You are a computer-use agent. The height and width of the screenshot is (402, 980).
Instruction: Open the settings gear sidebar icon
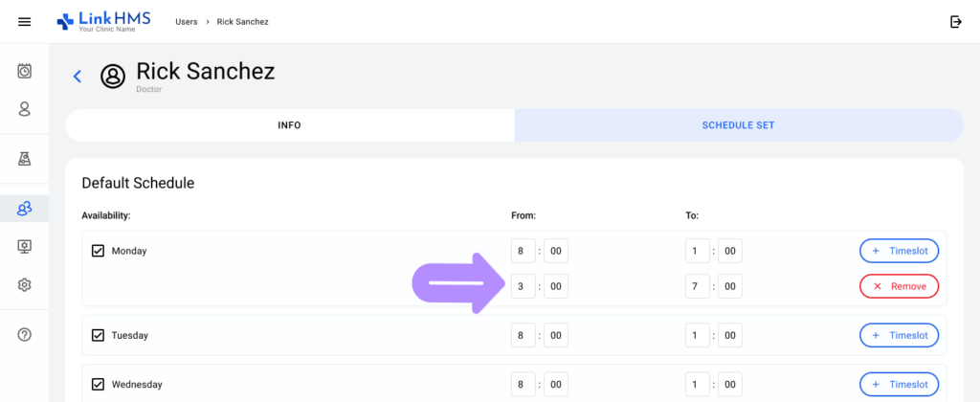pyautogui.click(x=24, y=285)
